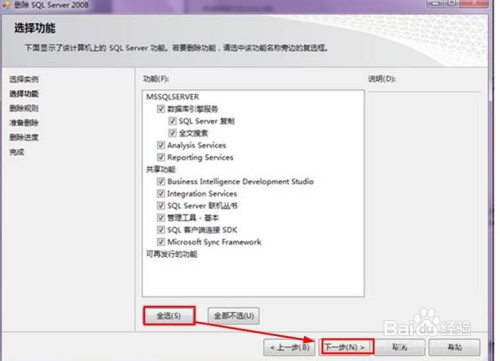The width and height of the screenshot is (500, 361).
Task: Click the 取消 button
Action: 400,347
